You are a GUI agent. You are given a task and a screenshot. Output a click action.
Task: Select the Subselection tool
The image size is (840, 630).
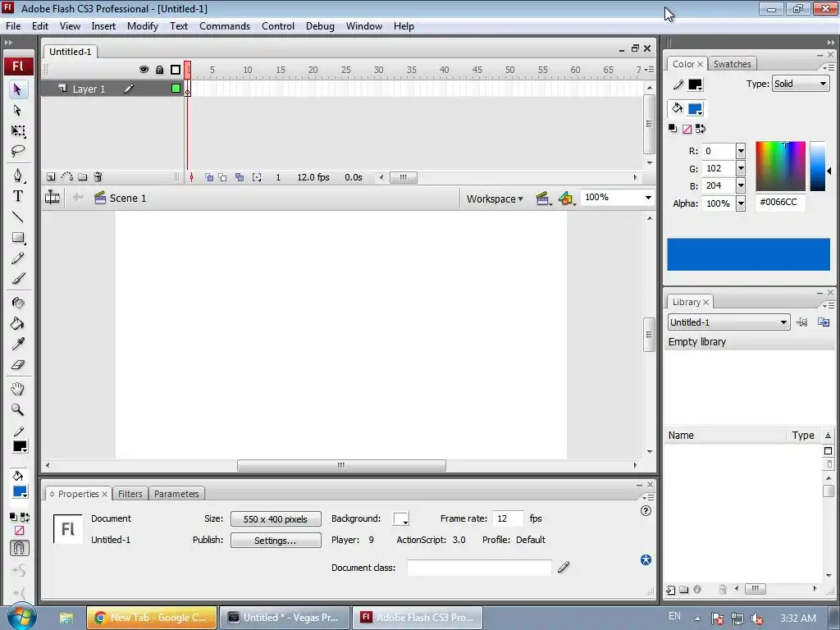tap(18, 110)
